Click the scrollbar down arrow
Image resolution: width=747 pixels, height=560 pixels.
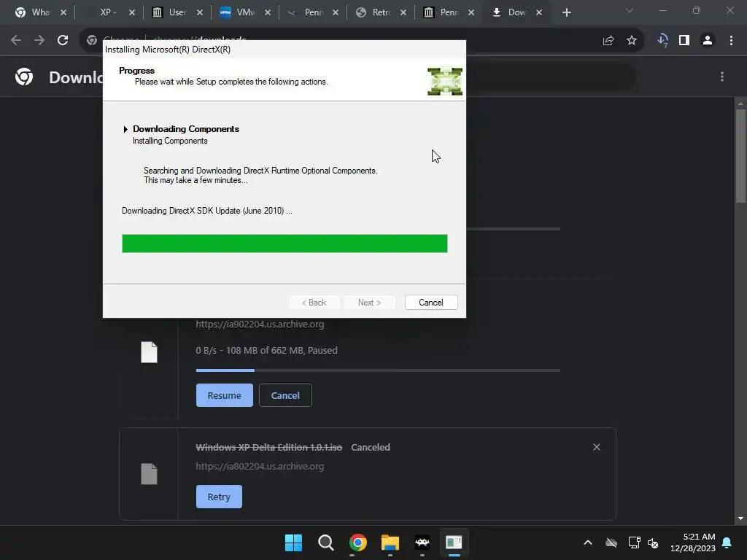740,518
